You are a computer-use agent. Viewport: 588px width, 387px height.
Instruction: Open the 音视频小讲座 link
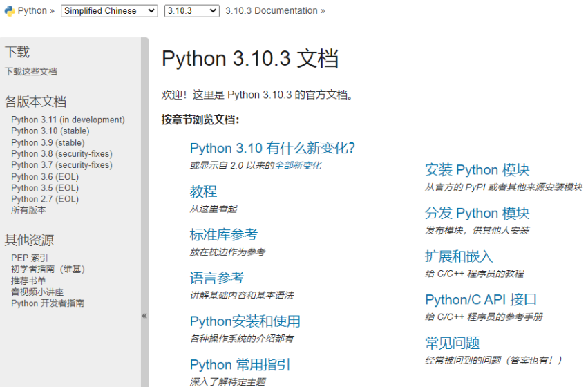[x=37, y=292]
